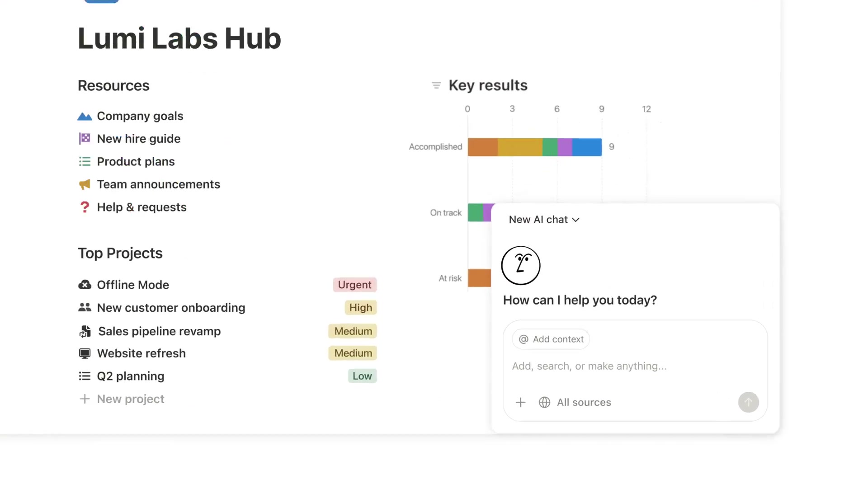
Task: Click the blue segment of Accomplished bar
Action: coord(587,147)
